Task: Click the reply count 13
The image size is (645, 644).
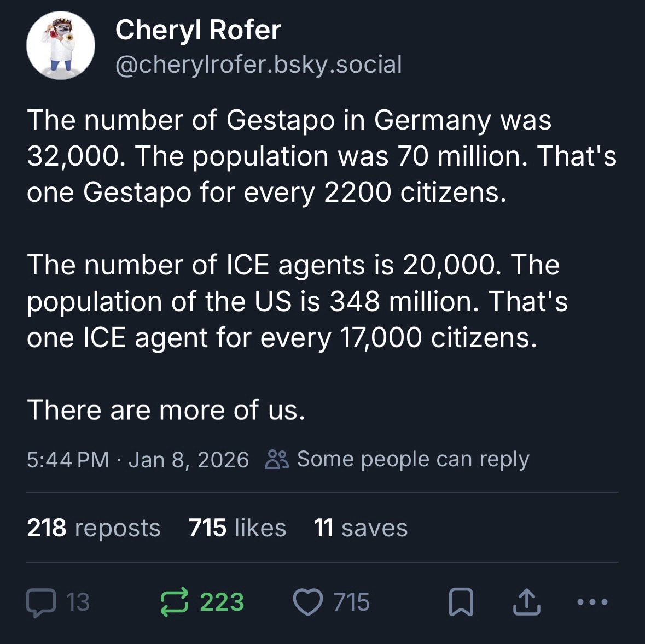Action: coord(77,602)
